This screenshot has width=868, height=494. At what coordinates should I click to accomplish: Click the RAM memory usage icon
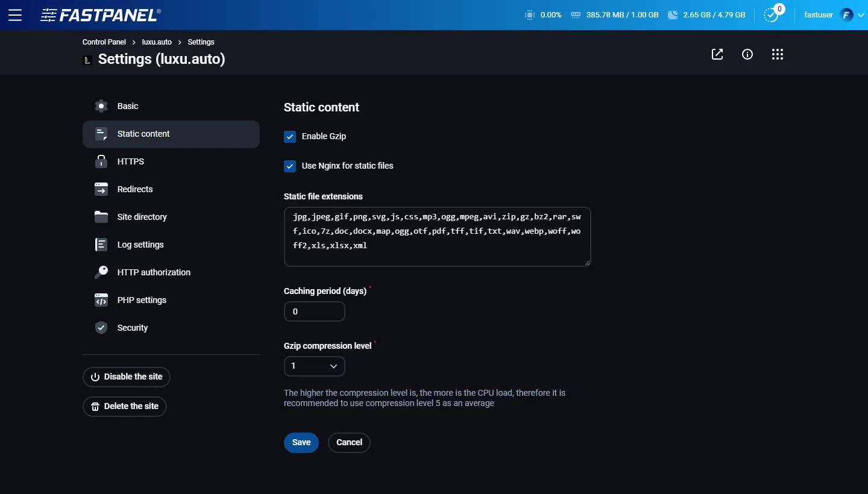575,15
